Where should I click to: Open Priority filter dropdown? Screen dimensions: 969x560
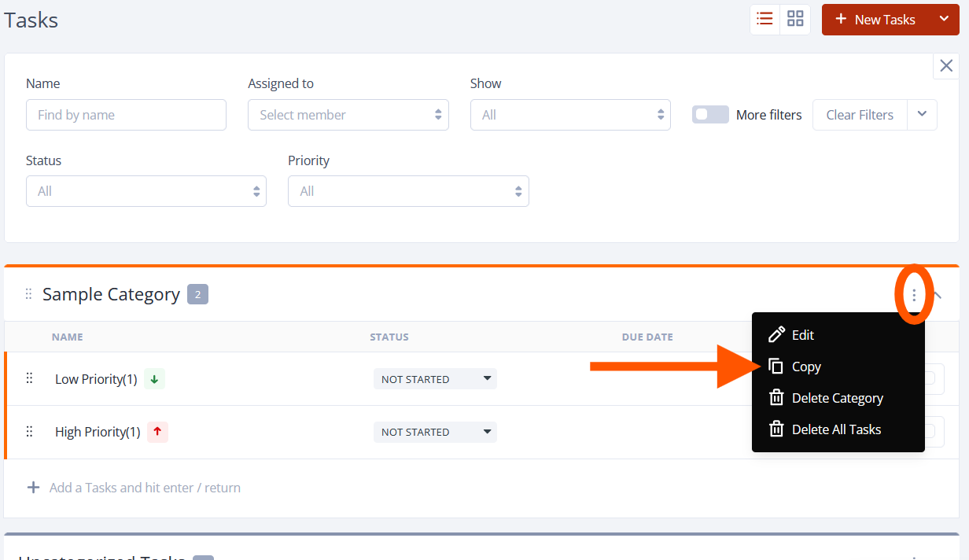point(408,191)
